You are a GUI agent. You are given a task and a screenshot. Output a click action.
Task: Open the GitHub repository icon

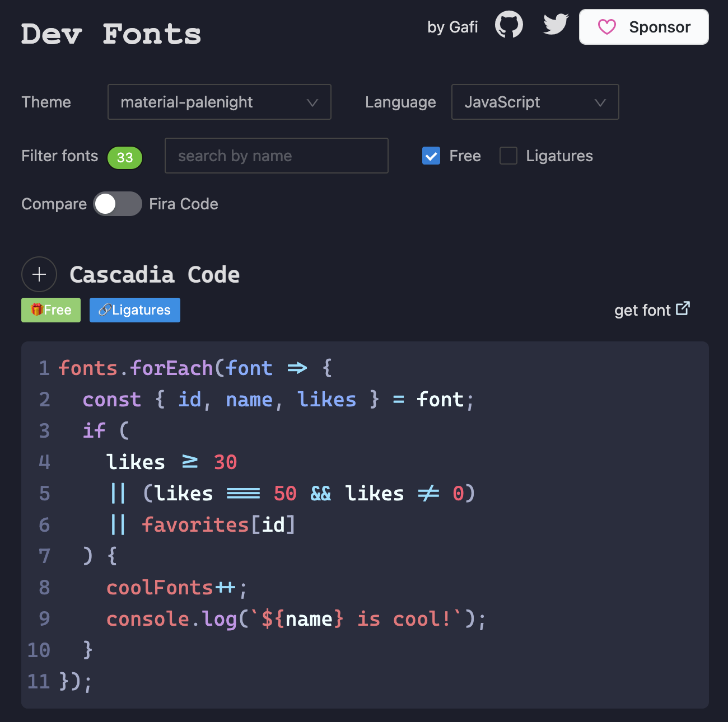tap(508, 25)
